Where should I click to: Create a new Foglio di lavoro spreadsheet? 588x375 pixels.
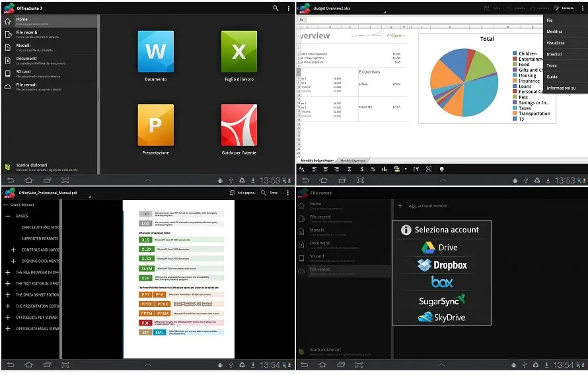point(239,51)
